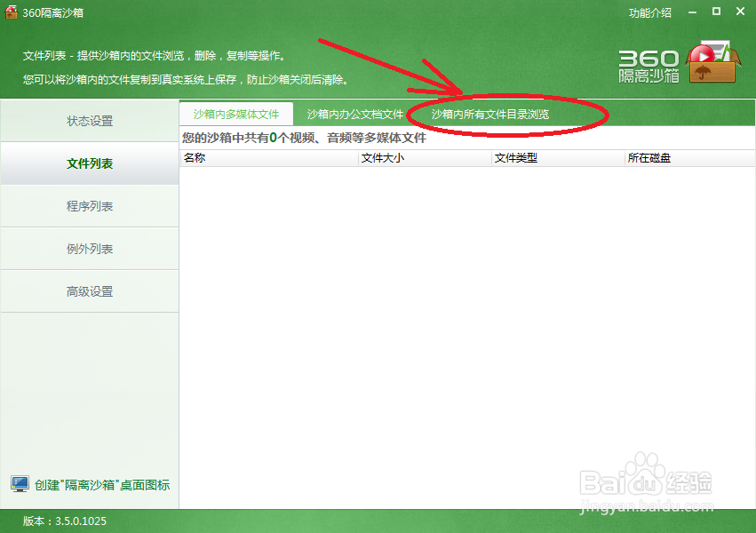Screen dimensions: 756x533
Task: Click the 您的沙箱中共有0个视频、音频等多媒体文件 summary text
Action: [x=304, y=139]
